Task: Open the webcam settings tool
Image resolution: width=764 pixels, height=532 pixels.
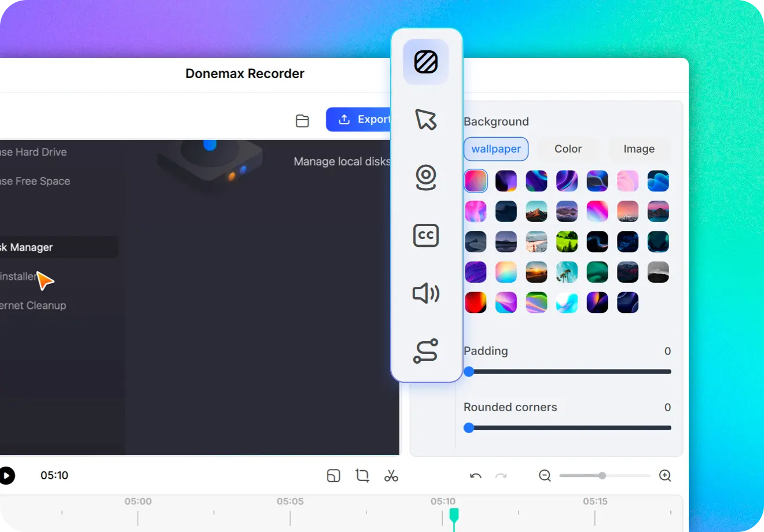Action: point(426,178)
